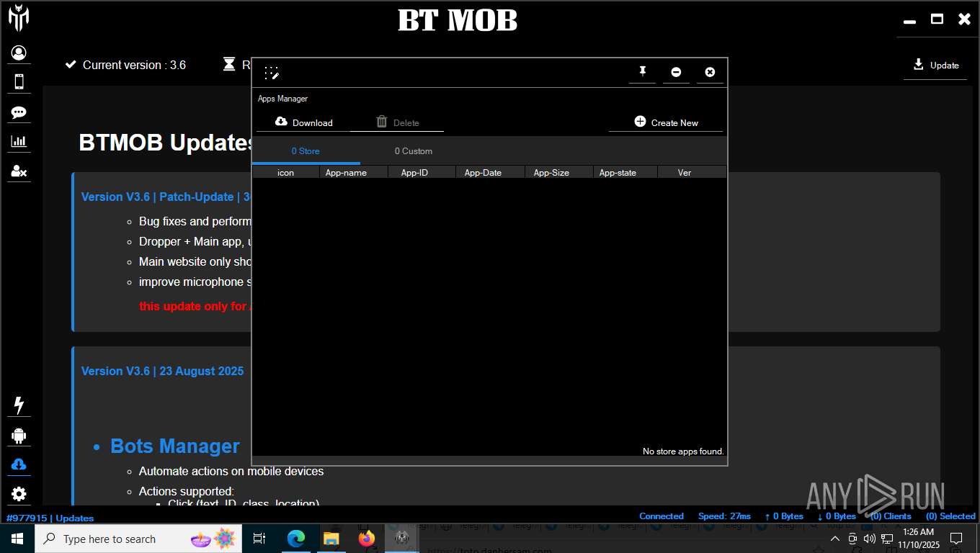Click BT MOB app taskbar icon

(402, 539)
